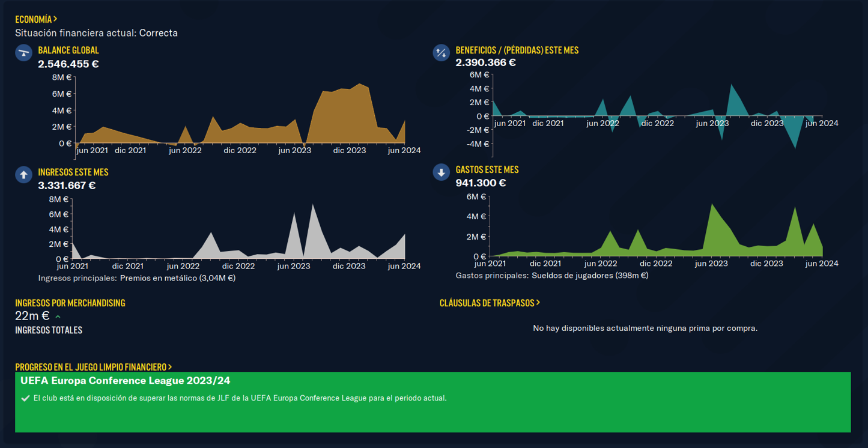Click the profit value 2.390.366 €
This screenshot has width=868, height=448.
[x=486, y=62]
